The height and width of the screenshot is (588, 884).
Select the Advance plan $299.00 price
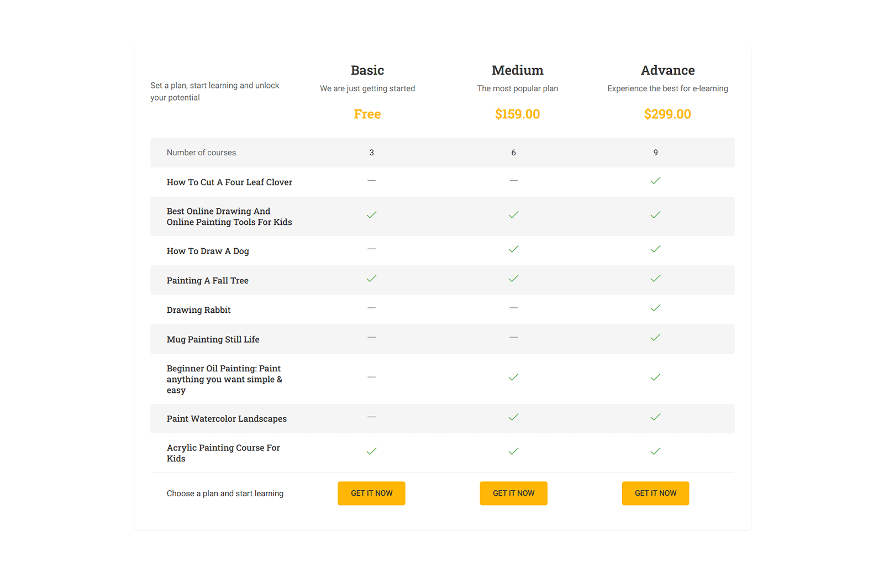[x=667, y=114]
